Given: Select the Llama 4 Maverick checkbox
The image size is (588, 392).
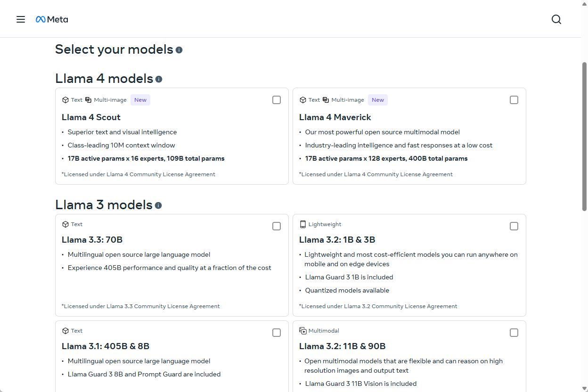Looking at the screenshot, I should [x=514, y=100].
